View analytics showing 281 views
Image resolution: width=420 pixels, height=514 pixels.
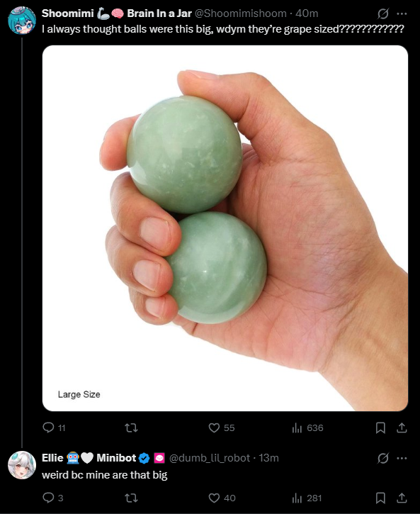(x=307, y=498)
